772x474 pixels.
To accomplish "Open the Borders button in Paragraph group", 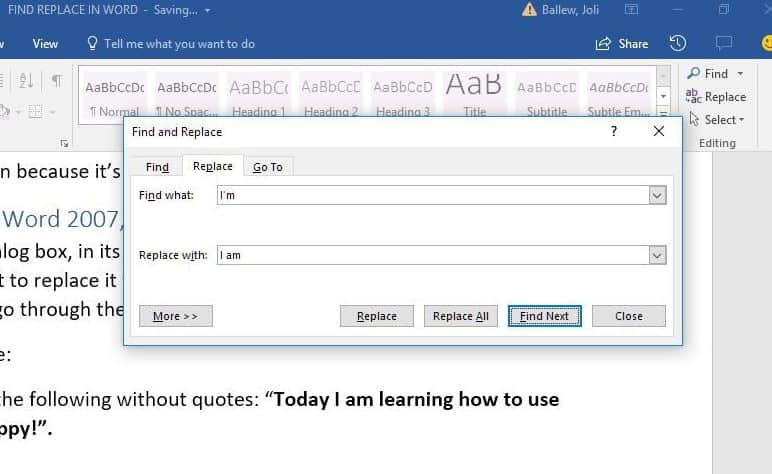I will pos(35,112).
